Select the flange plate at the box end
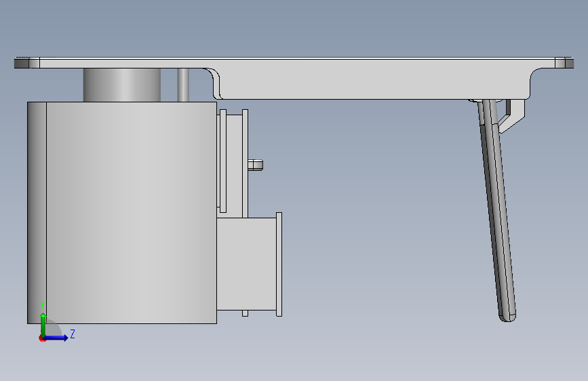 (279, 264)
